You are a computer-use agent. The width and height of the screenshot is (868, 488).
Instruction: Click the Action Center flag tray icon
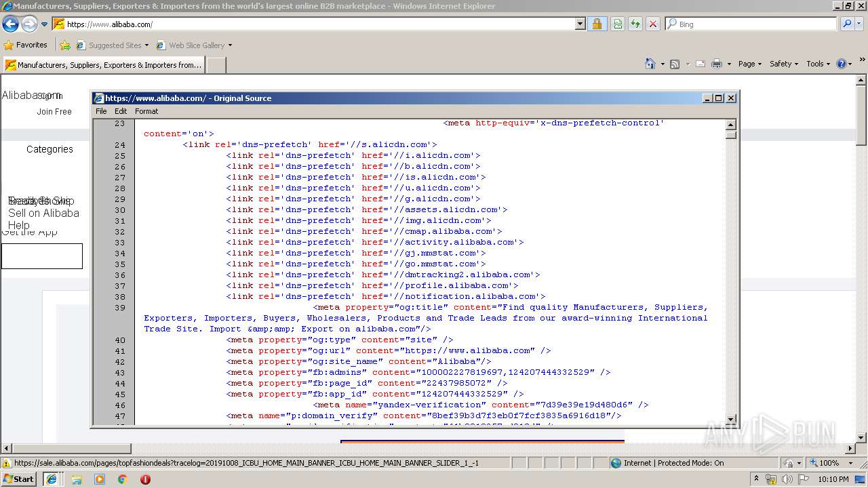[804, 479]
